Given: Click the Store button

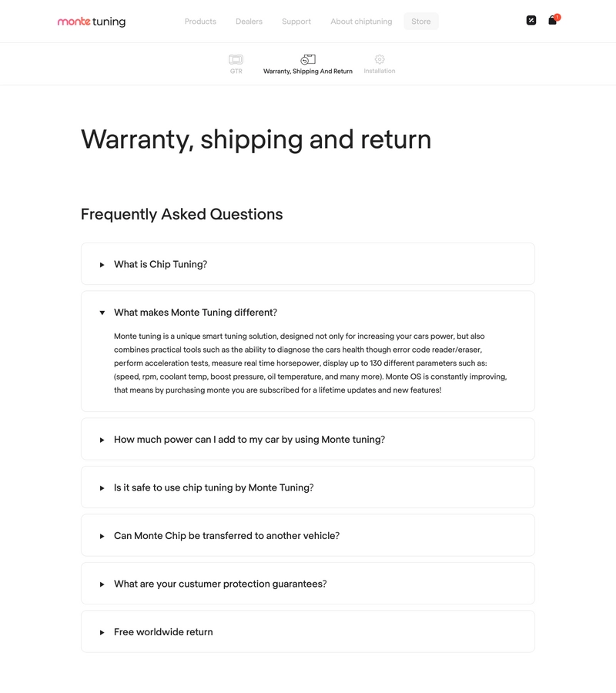Looking at the screenshot, I should (x=421, y=22).
